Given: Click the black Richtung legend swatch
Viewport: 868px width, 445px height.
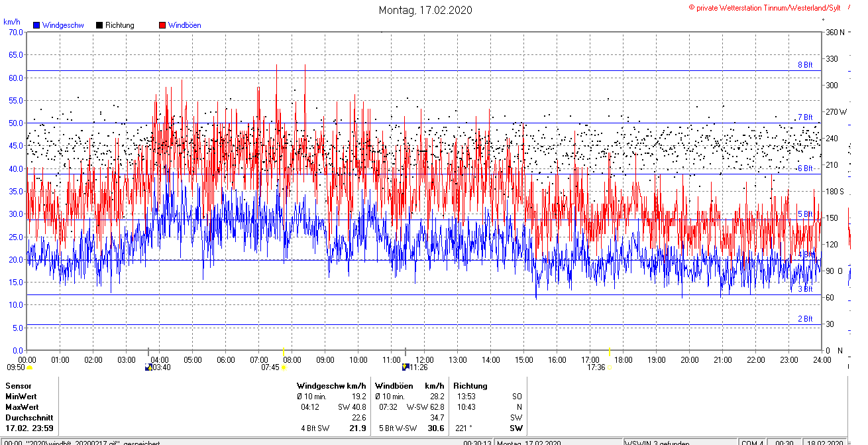Looking at the screenshot, I should [99, 25].
